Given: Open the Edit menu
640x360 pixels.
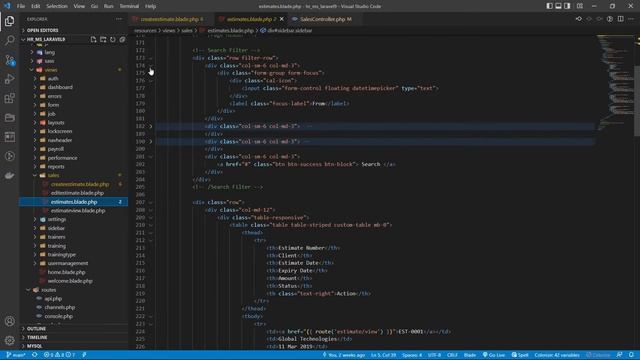Looking at the screenshot, I should (36, 6).
